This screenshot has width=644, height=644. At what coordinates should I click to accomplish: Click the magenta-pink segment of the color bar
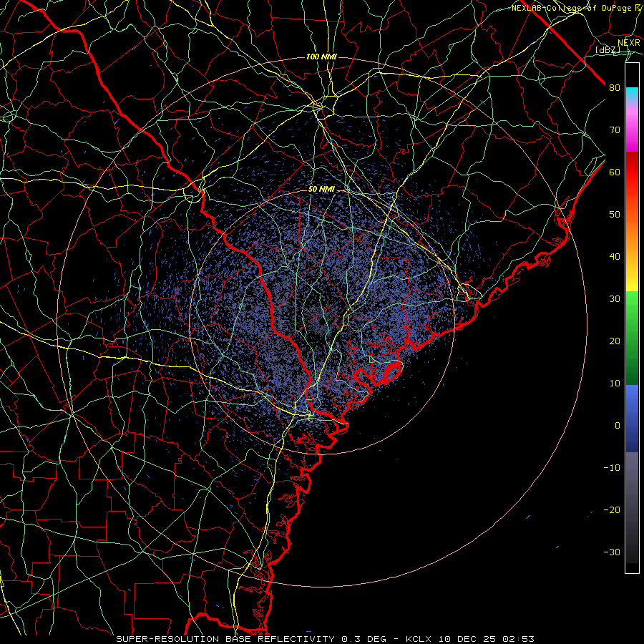pos(632,127)
